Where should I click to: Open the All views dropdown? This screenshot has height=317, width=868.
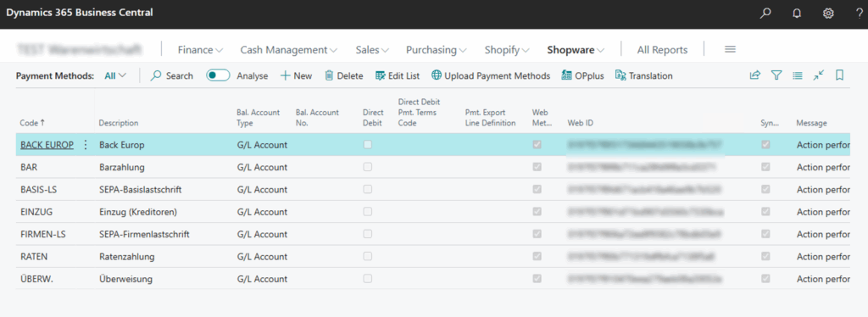(115, 75)
